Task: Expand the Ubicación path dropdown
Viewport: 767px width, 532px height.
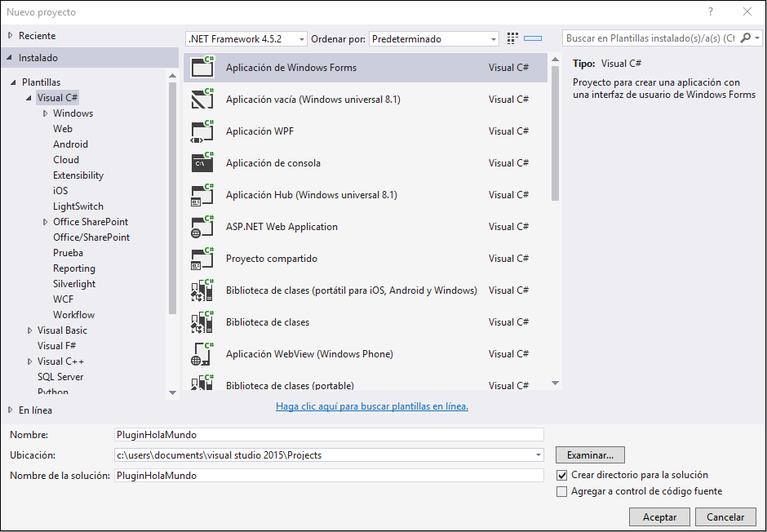Action: click(x=538, y=455)
